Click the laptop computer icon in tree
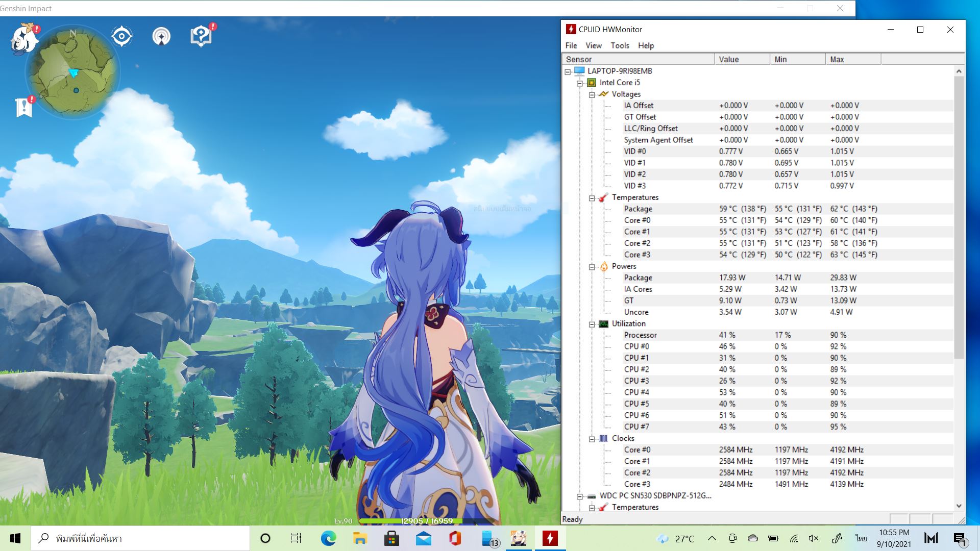 tap(579, 71)
